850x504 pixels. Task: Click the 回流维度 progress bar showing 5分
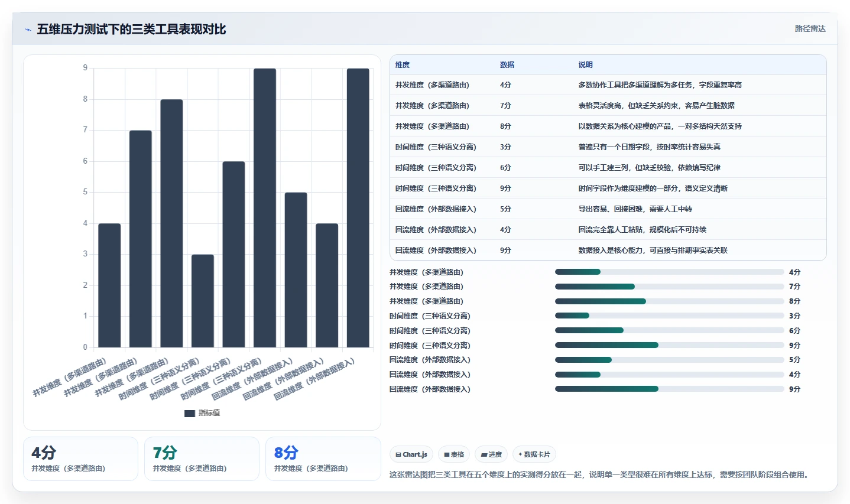[x=669, y=360]
